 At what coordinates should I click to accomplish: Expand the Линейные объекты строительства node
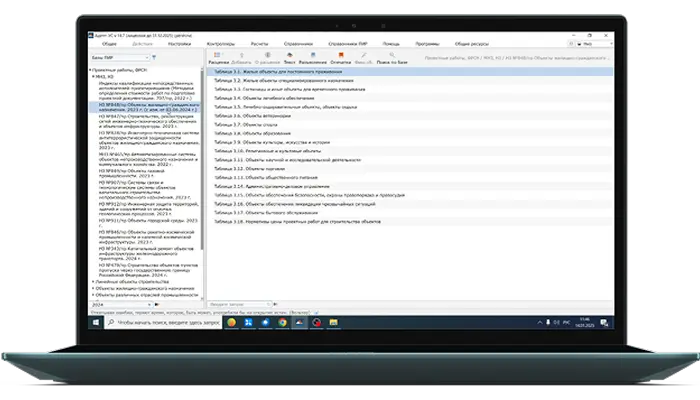click(x=92, y=281)
